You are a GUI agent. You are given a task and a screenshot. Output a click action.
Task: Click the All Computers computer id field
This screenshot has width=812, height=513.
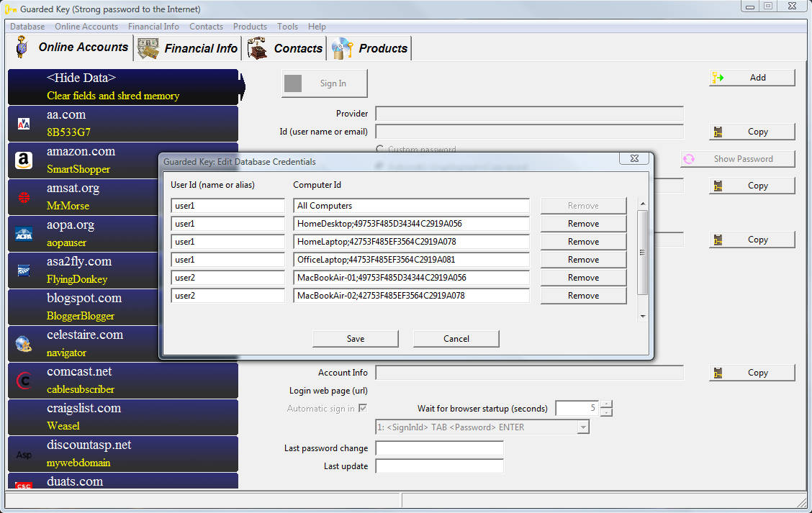click(411, 206)
